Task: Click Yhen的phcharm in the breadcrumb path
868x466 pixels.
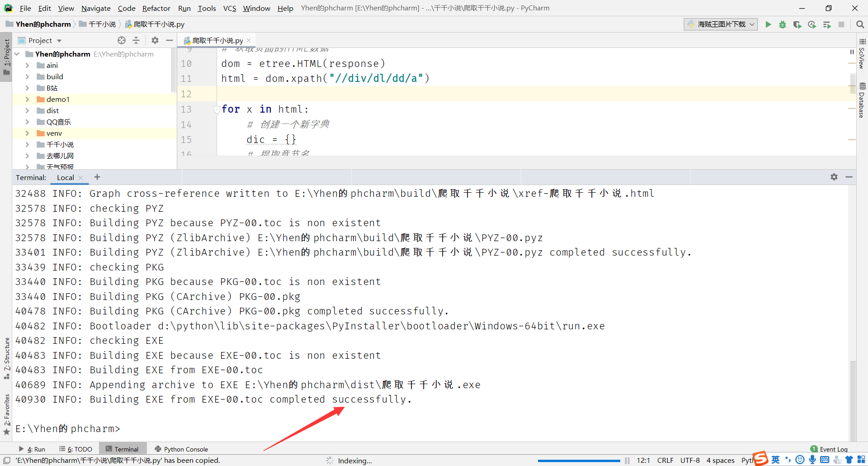Action: pos(38,24)
